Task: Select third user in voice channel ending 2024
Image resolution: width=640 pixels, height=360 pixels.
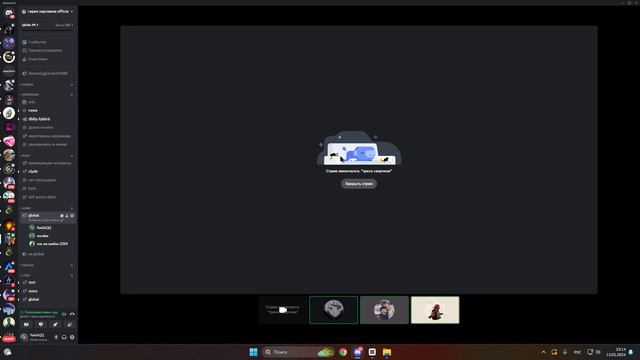Action: [x=51, y=244]
